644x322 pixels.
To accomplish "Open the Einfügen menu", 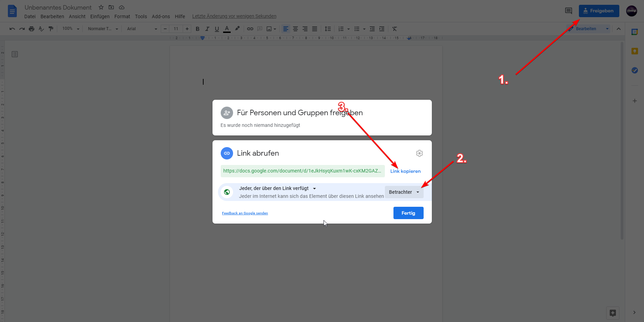I will [100, 16].
